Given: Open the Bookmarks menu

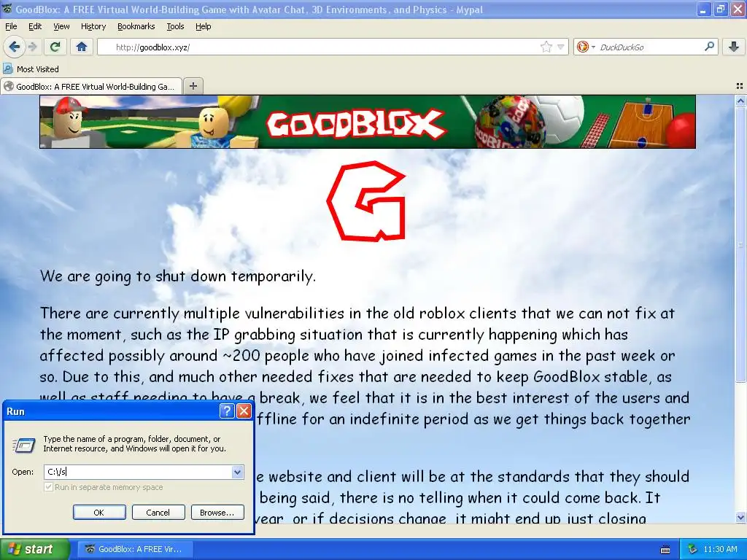Looking at the screenshot, I should pyautogui.click(x=136, y=26).
